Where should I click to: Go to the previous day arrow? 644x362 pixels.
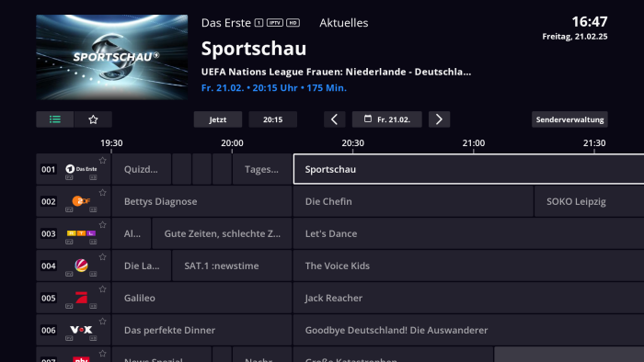tap(334, 119)
